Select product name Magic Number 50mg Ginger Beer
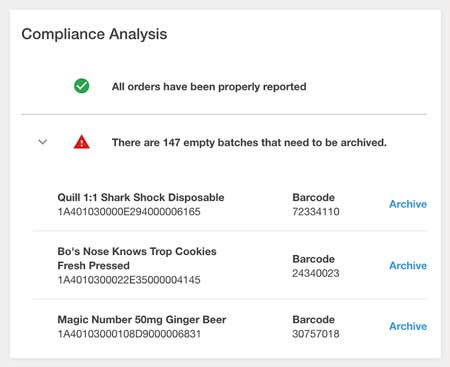450x367 pixels. point(142,320)
